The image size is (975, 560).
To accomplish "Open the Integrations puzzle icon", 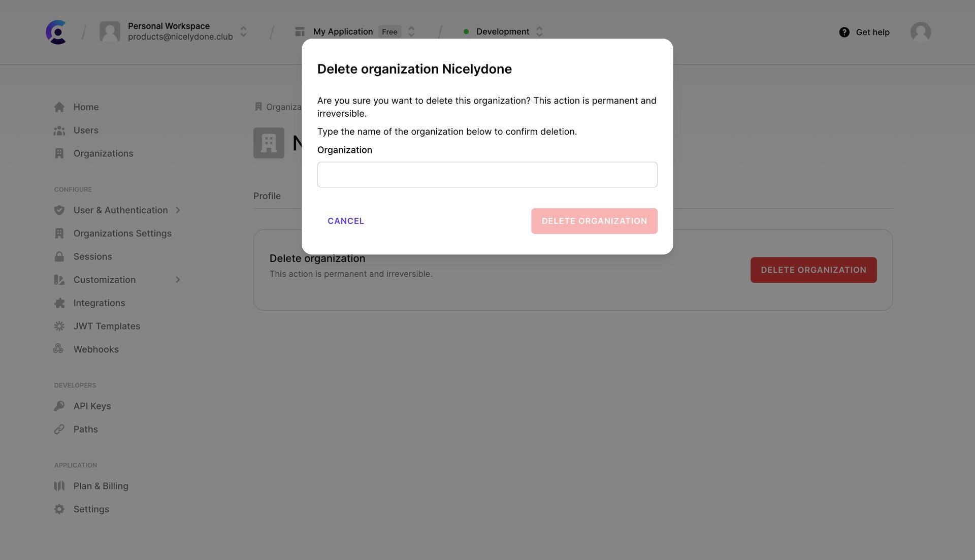I will tap(59, 303).
